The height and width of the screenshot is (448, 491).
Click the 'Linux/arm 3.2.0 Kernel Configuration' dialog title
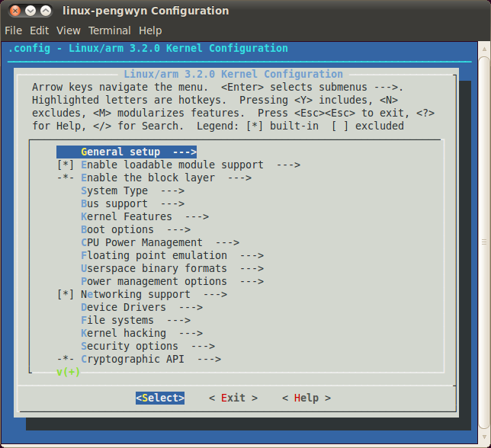pos(233,74)
